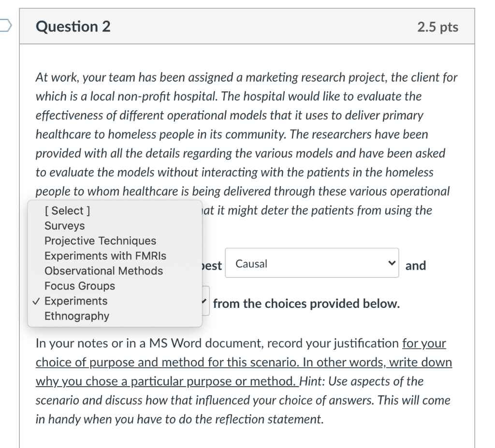Select "Observational Methods" from the list
495x448 pixels.
pyautogui.click(x=103, y=271)
